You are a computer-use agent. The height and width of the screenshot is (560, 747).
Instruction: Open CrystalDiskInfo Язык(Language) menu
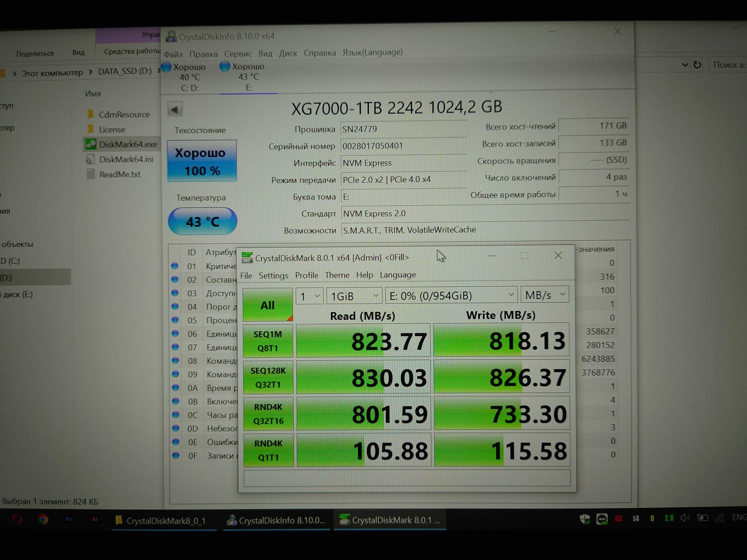click(373, 52)
